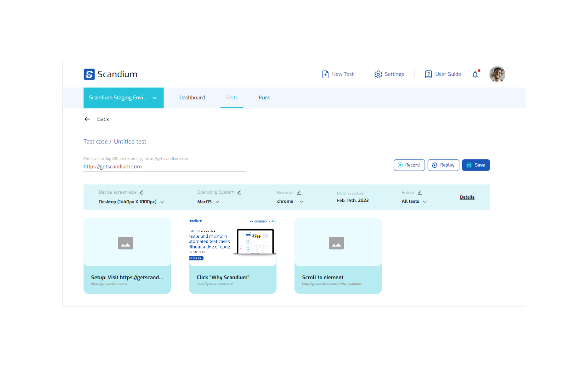Click the User Guide book icon
Screen dimensions: 588x368
(429, 75)
